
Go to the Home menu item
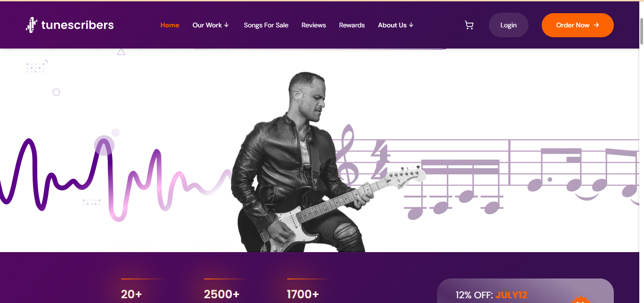[x=170, y=25]
